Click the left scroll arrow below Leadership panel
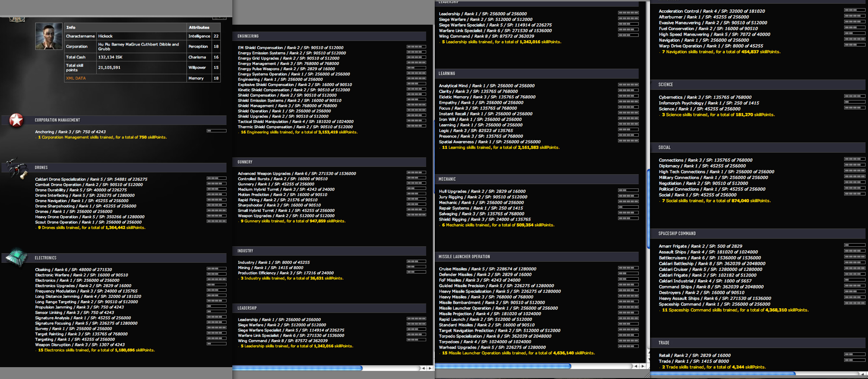Image resolution: width=868 pixels, height=379 pixels. [423, 368]
